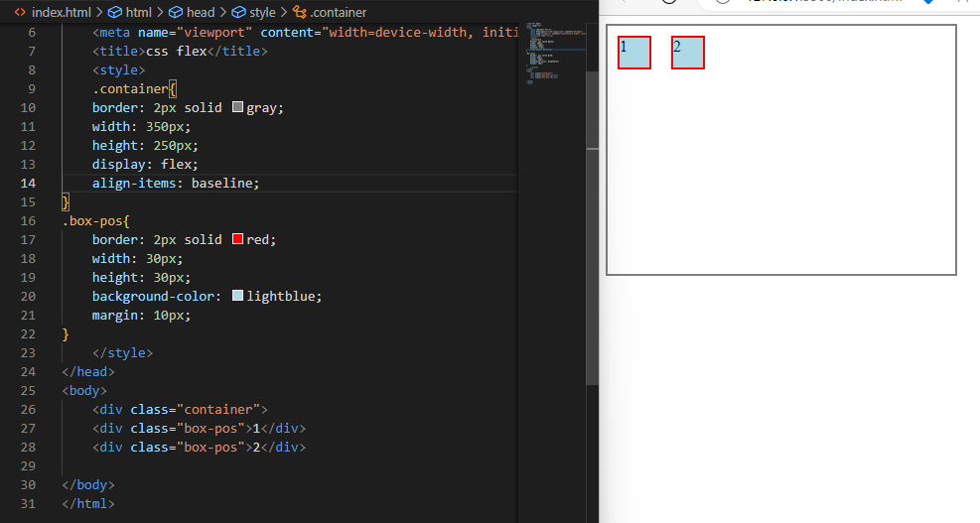980x523 pixels.
Task: Select the .container breadcrumb segment
Action: [x=339, y=12]
